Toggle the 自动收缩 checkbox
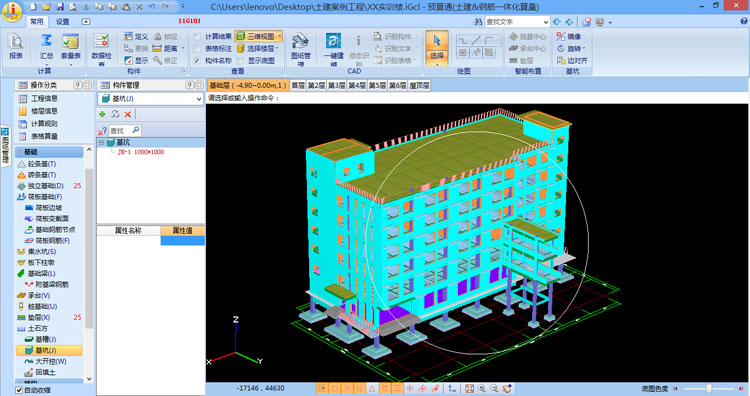The width and height of the screenshot is (750, 396). [19, 390]
